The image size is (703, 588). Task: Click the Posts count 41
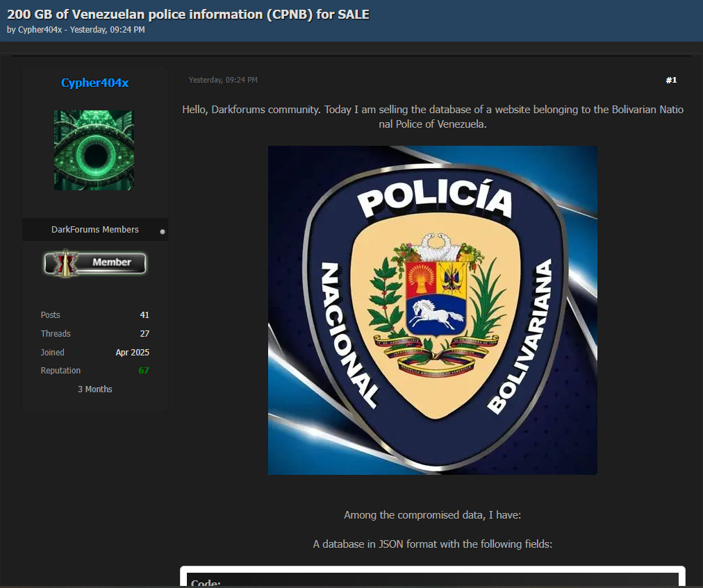point(144,314)
